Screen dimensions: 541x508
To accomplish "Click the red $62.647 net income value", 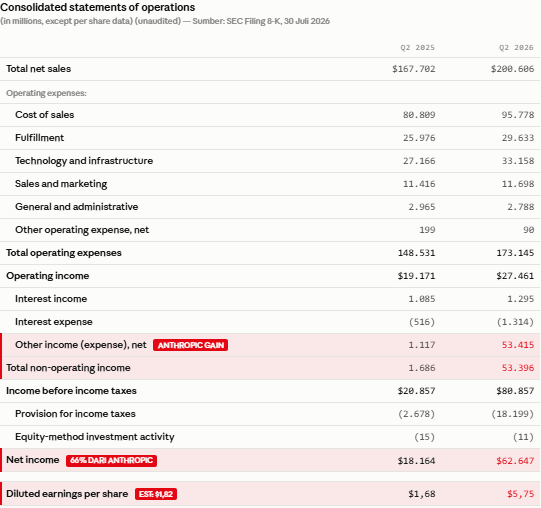I will [x=515, y=461].
